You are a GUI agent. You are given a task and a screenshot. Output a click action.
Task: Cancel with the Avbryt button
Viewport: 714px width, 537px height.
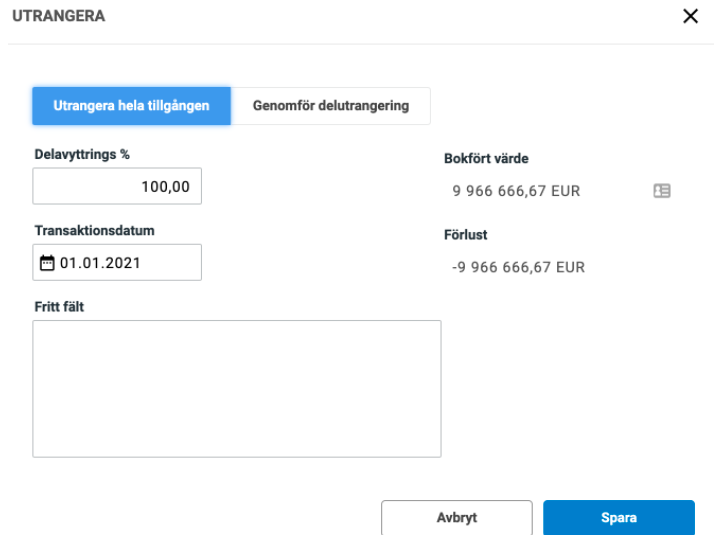[457, 518]
